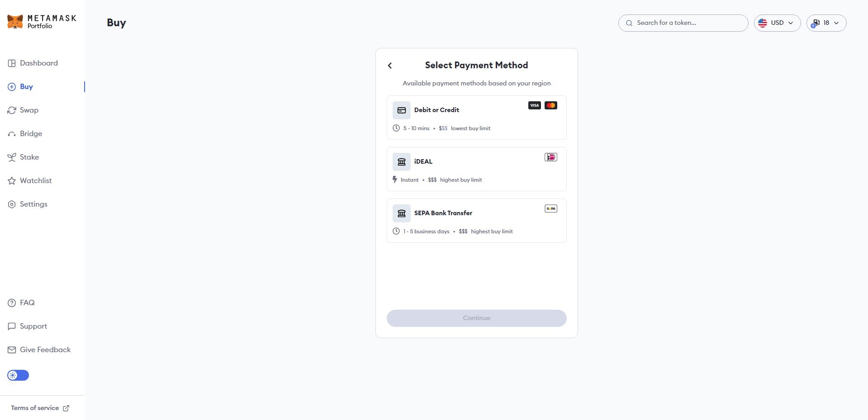Click the Give Feedback envelope icon

point(11,349)
